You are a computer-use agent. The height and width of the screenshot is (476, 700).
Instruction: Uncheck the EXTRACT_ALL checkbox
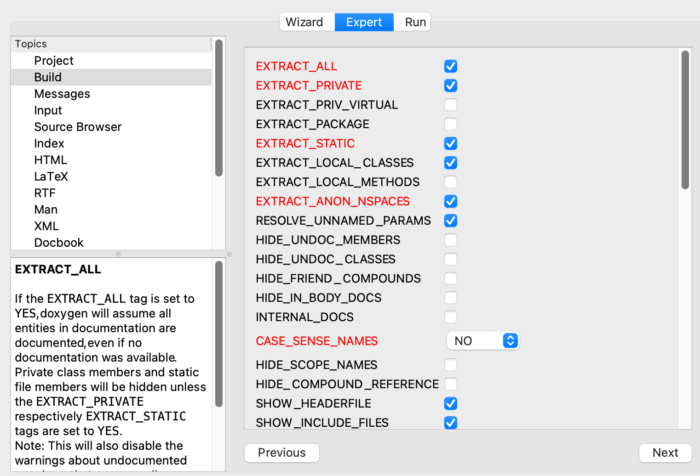(451, 66)
